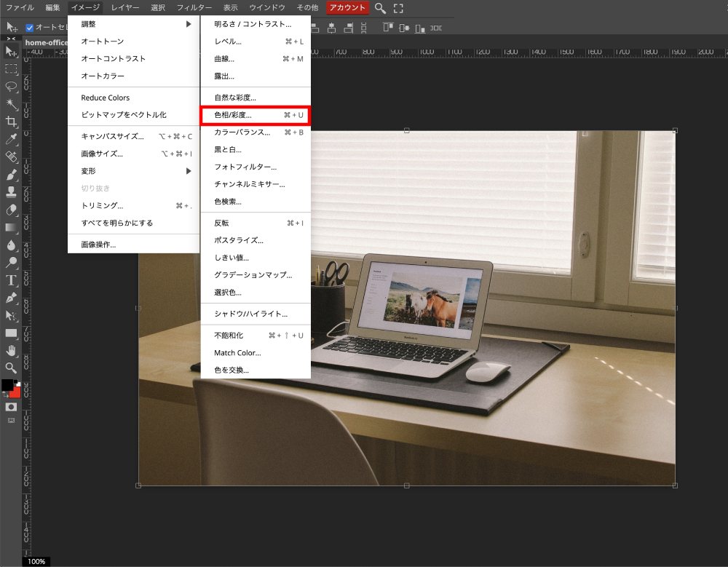Select the Brush tool

tap(11, 174)
